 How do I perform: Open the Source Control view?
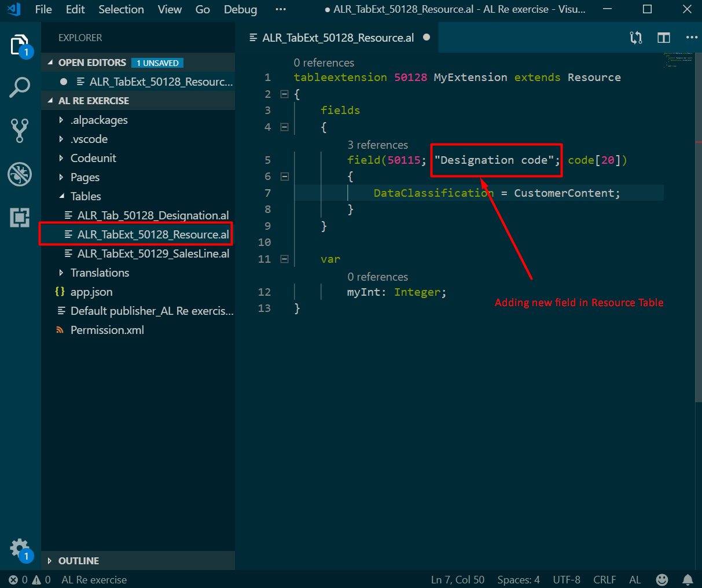pyautogui.click(x=20, y=131)
